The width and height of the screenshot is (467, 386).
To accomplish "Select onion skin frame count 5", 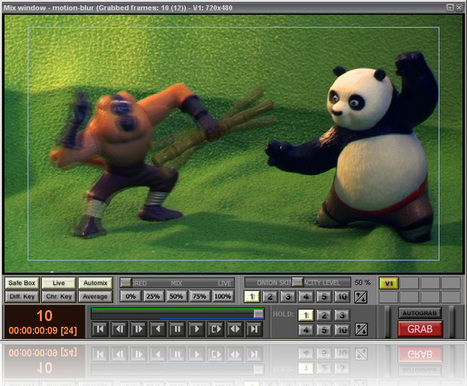I will pyautogui.click(x=324, y=296).
